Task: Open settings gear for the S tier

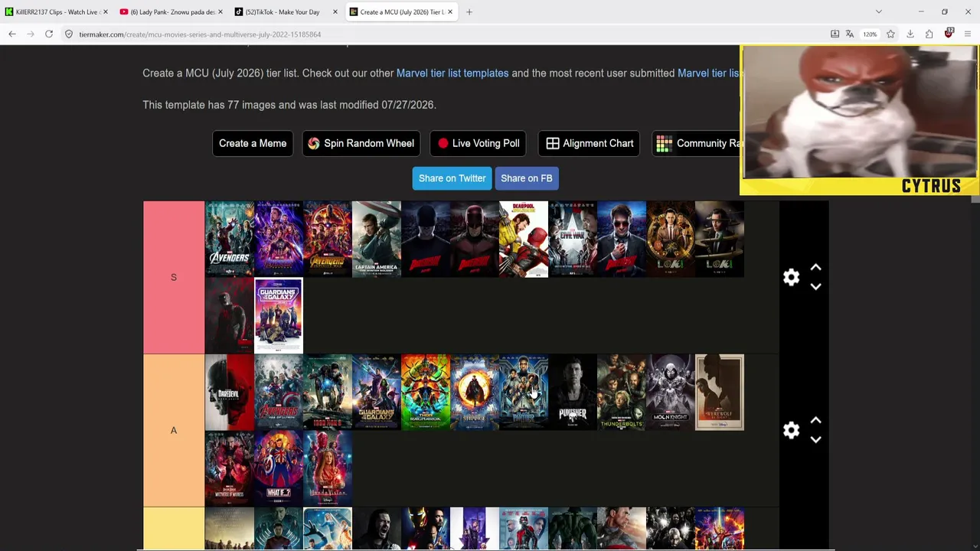Action: (791, 277)
